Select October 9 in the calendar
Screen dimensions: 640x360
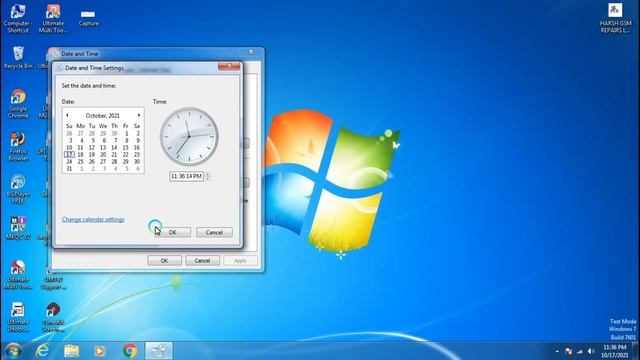pos(138,140)
